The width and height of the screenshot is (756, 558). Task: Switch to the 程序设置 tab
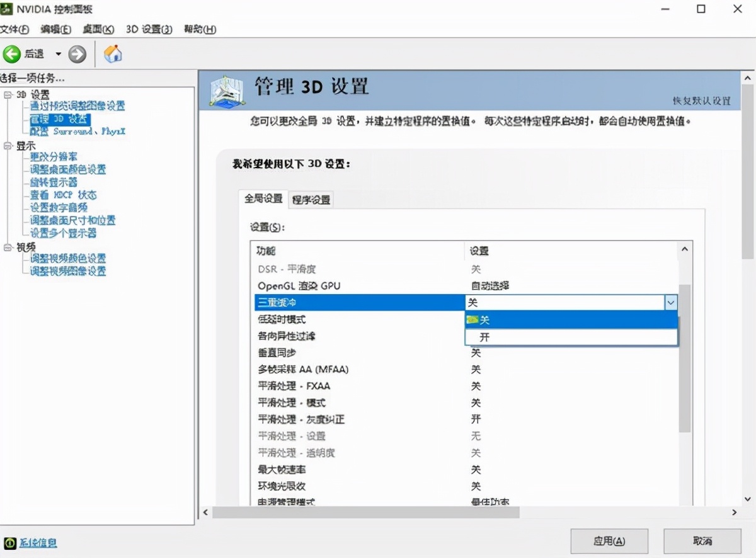pyautogui.click(x=310, y=199)
